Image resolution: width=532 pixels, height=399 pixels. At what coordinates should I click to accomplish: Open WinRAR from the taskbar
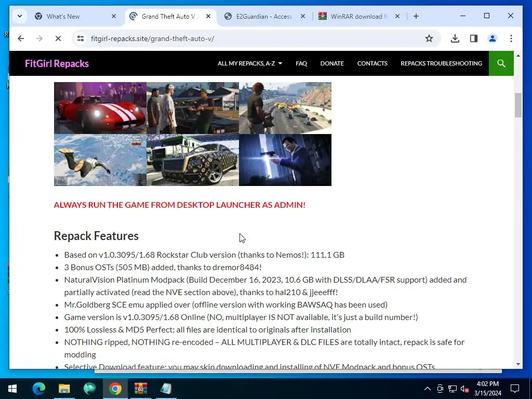(140, 389)
